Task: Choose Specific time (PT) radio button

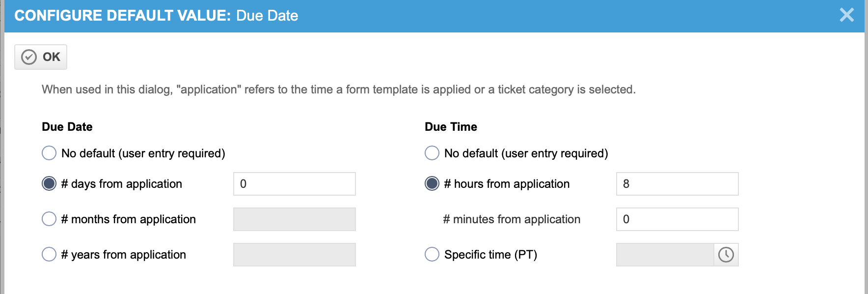Action: point(432,254)
